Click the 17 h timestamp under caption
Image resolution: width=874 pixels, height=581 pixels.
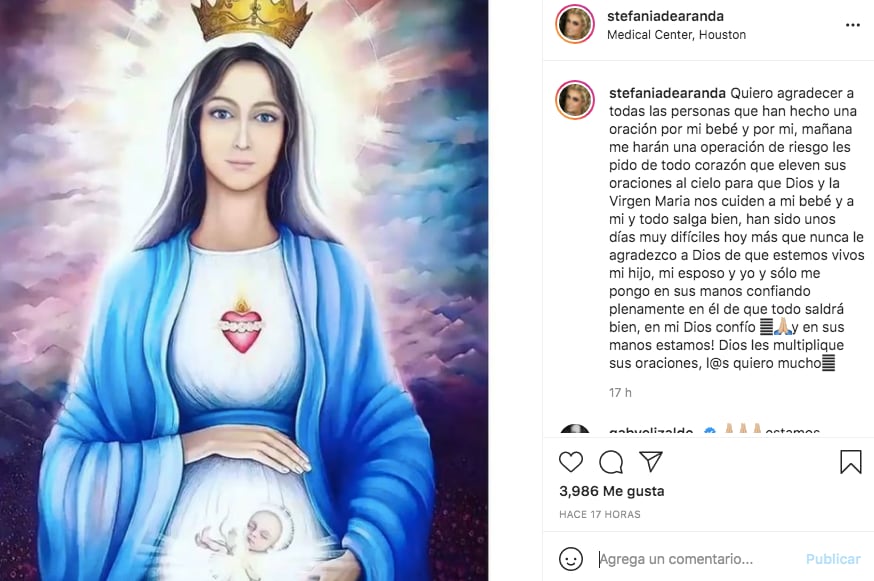[620, 393]
